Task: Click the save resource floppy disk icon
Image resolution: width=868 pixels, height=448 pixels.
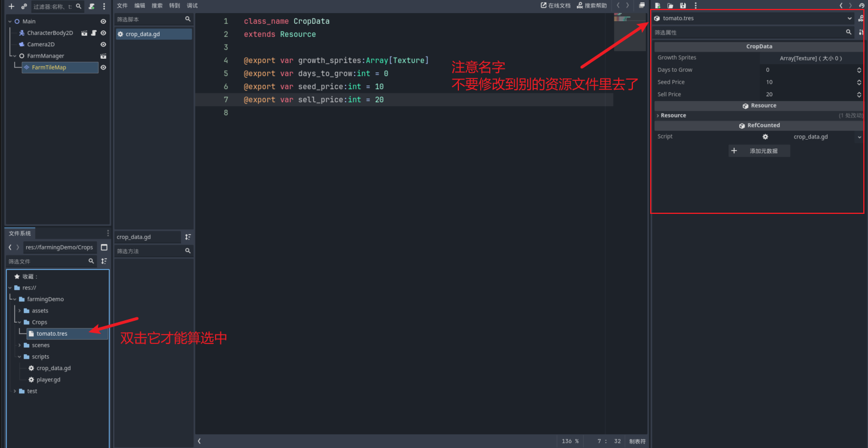Action: pyautogui.click(x=683, y=6)
